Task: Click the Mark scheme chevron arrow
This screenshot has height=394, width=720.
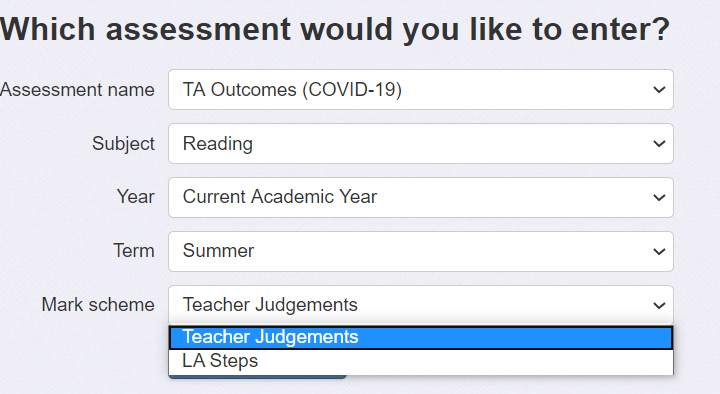Action: (659, 305)
